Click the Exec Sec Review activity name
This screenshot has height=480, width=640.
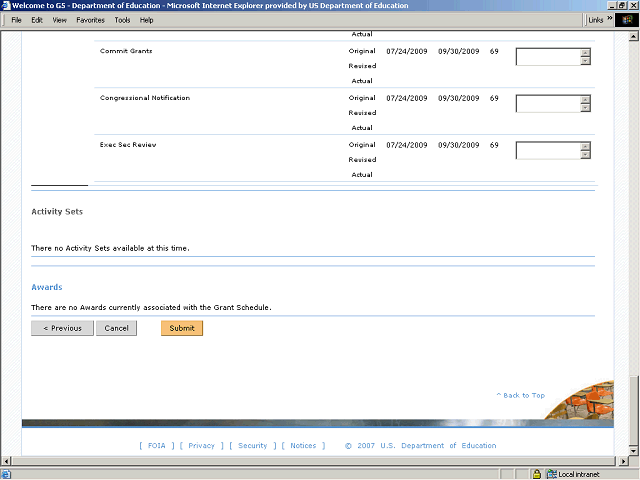(x=128, y=145)
